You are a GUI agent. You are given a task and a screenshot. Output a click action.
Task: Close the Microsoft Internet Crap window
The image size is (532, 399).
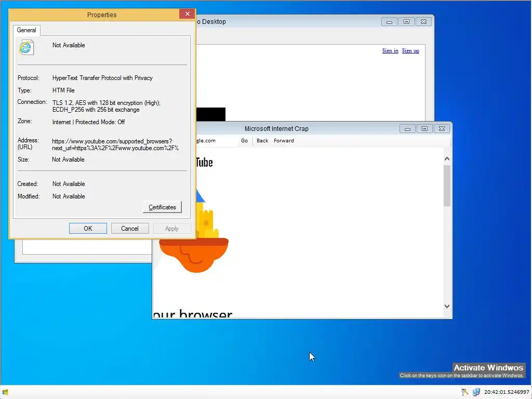pyautogui.click(x=442, y=129)
